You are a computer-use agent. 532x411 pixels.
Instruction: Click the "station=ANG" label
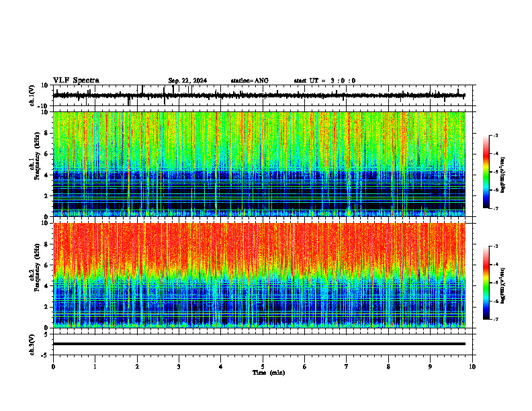click(x=250, y=81)
